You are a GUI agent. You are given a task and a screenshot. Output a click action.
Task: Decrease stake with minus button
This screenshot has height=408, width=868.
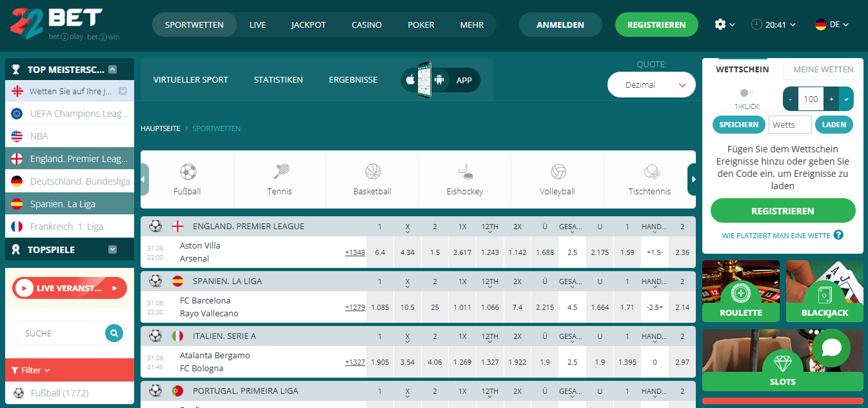(x=791, y=99)
